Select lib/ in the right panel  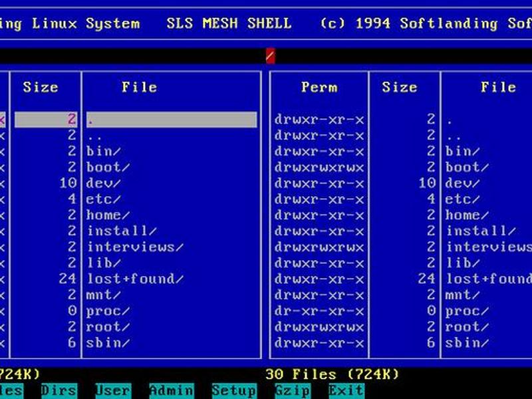(x=462, y=263)
